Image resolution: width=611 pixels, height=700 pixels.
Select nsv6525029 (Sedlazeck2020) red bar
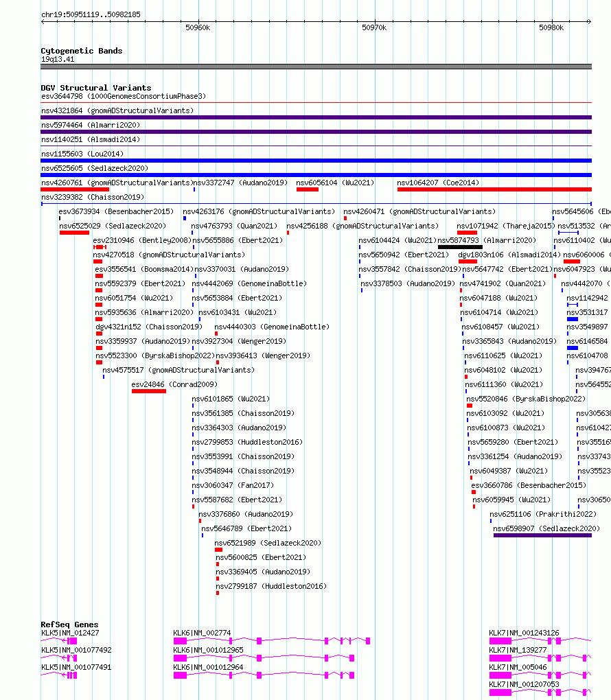tap(74, 233)
